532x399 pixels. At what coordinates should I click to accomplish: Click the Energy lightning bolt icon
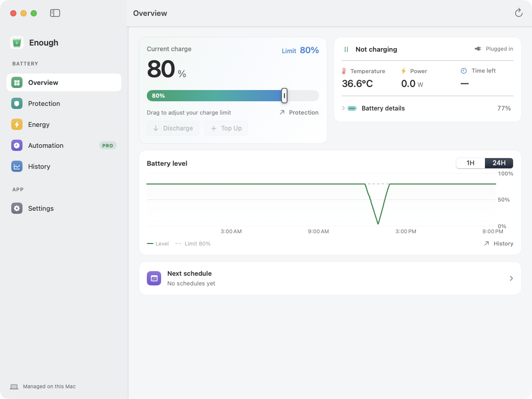16,124
